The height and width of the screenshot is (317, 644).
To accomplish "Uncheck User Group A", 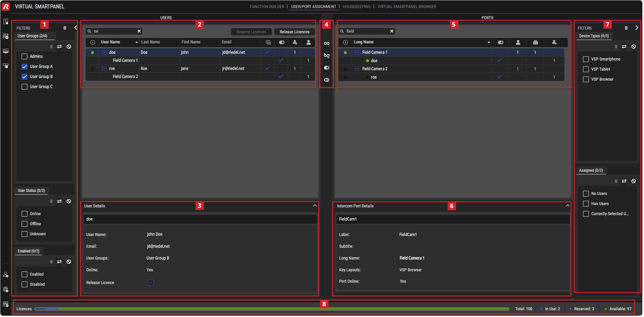I will (25, 67).
